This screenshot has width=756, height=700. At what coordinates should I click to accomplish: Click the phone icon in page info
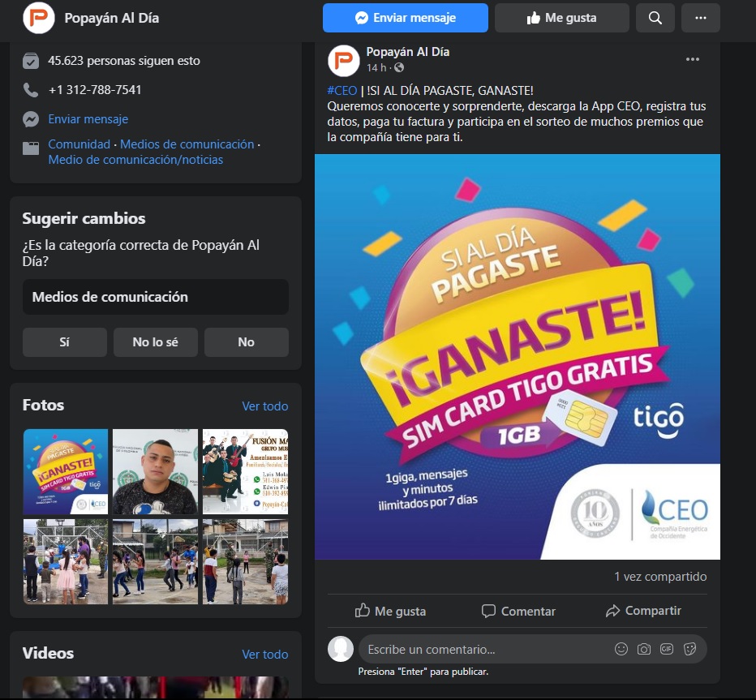coord(31,90)
